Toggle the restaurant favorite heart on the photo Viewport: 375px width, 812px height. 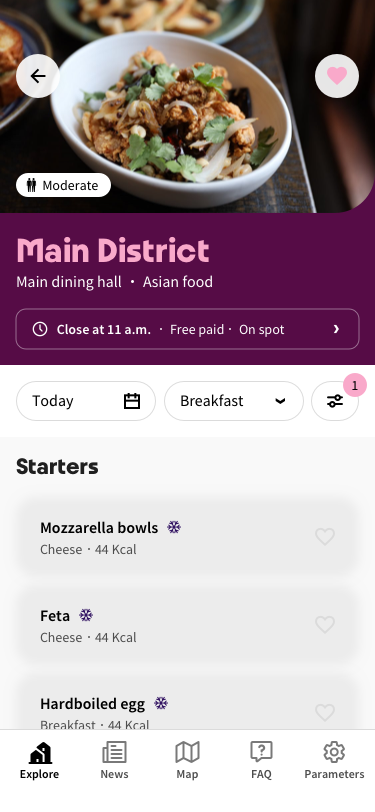[x=337, y=76]
